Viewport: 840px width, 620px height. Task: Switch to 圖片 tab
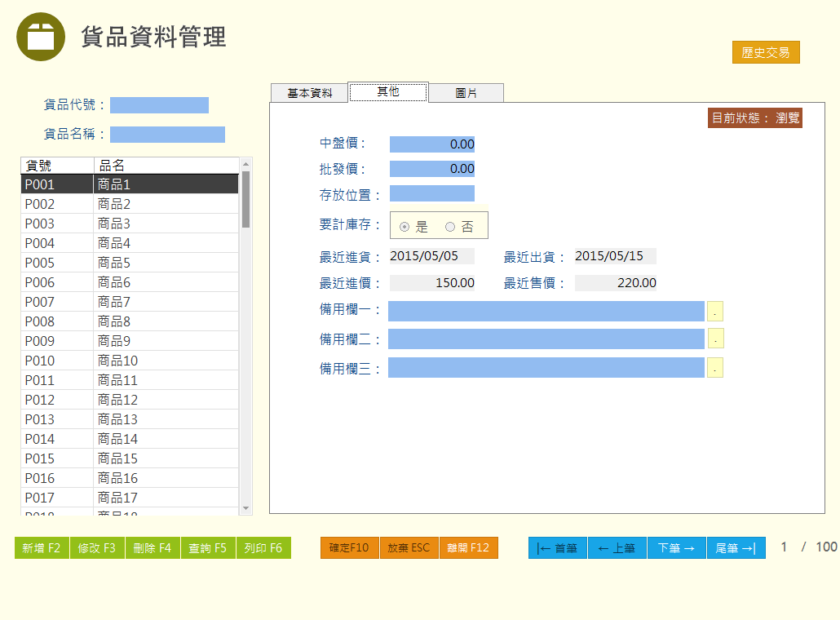click(x=466, y=93)
